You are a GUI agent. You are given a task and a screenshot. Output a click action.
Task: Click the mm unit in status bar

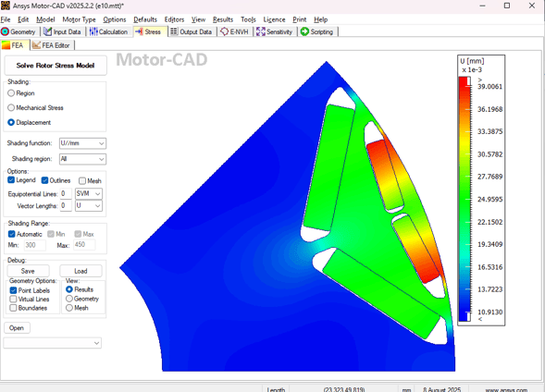click(x=406, y=389)
